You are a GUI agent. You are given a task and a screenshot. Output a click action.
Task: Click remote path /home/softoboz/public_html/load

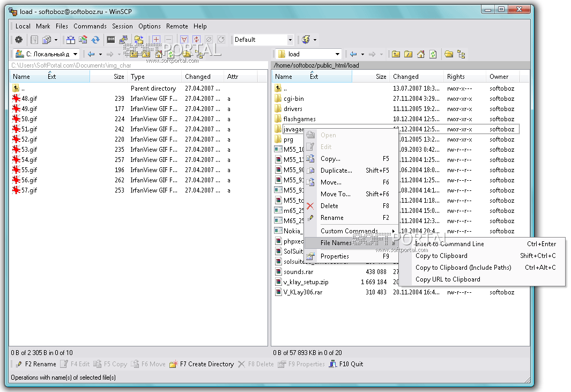click(x=316, y=65)
